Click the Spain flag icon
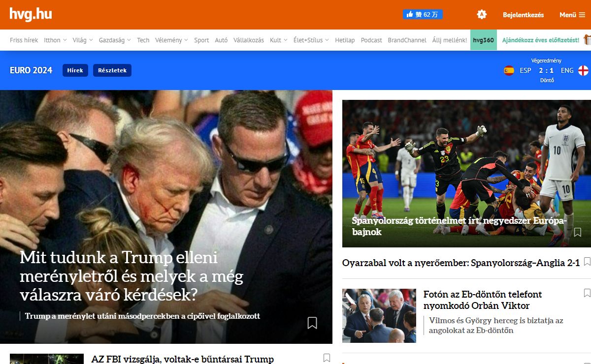591x364 pixels. tap(509, 70)
